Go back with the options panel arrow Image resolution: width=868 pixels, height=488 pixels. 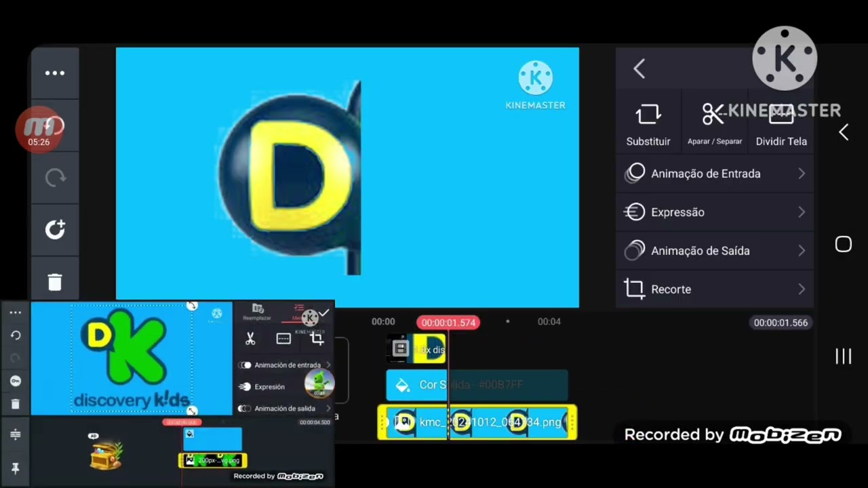click(639, 68)
